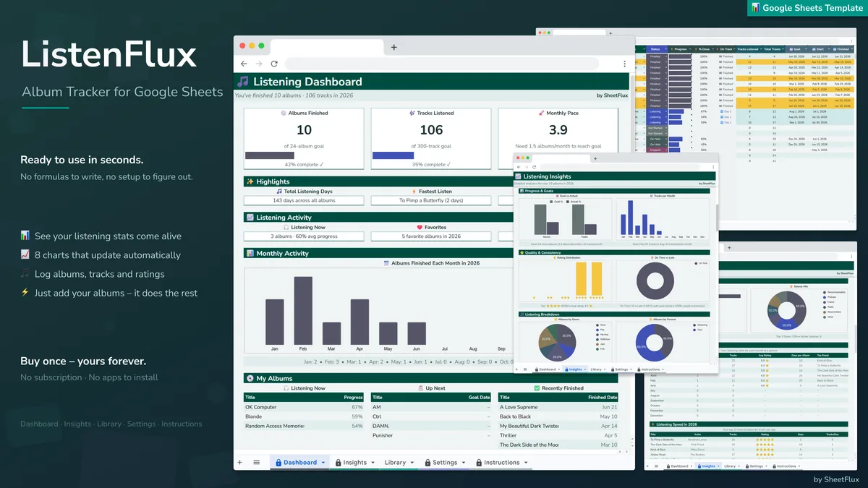Click disc icon in My Albums header
Screen dimensions: 868x488
pyautogui.click(x=250, y=378)
